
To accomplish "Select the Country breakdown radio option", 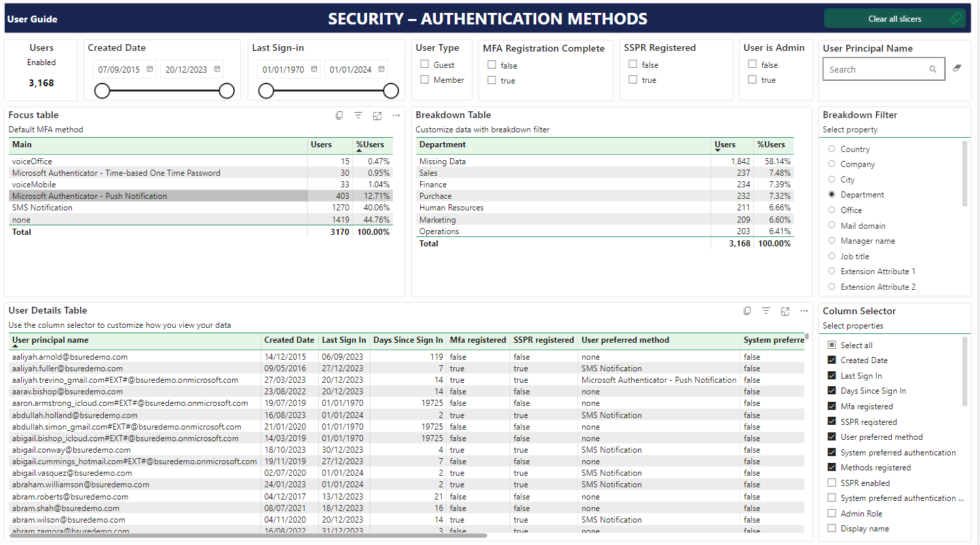I will click(x=832, y=149).
